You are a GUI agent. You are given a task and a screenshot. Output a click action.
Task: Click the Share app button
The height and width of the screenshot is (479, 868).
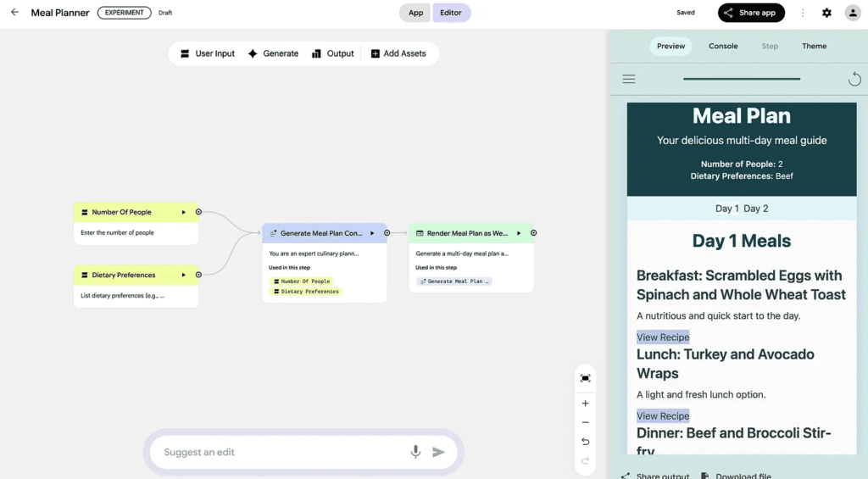[751, 13]
